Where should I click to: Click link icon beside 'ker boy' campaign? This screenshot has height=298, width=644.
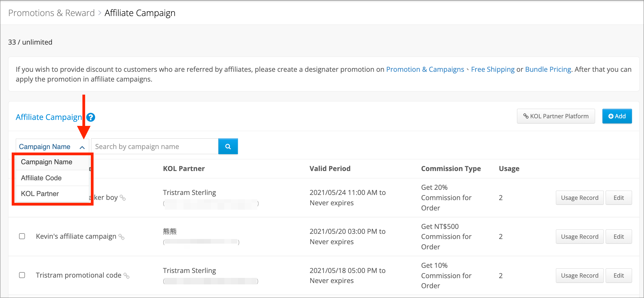(123, 198)
